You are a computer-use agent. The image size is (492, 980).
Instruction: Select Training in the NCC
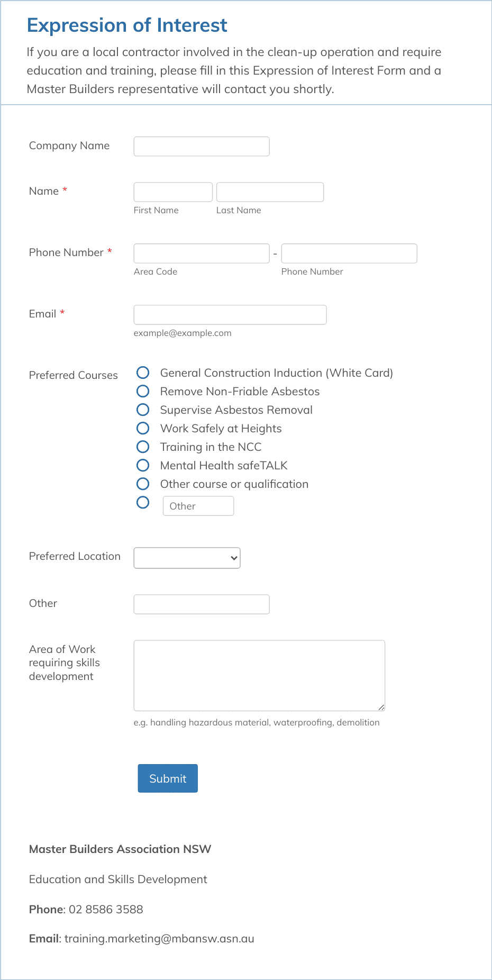click(143, 447)
